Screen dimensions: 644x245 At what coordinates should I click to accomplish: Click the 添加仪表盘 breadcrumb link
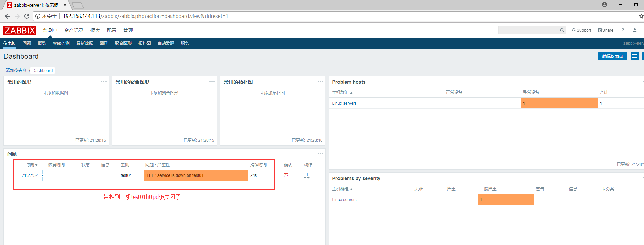point(16,71)
